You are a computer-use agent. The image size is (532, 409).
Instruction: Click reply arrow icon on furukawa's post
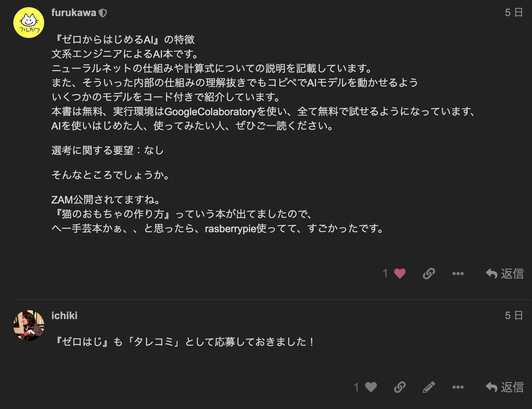click(492, 274)
